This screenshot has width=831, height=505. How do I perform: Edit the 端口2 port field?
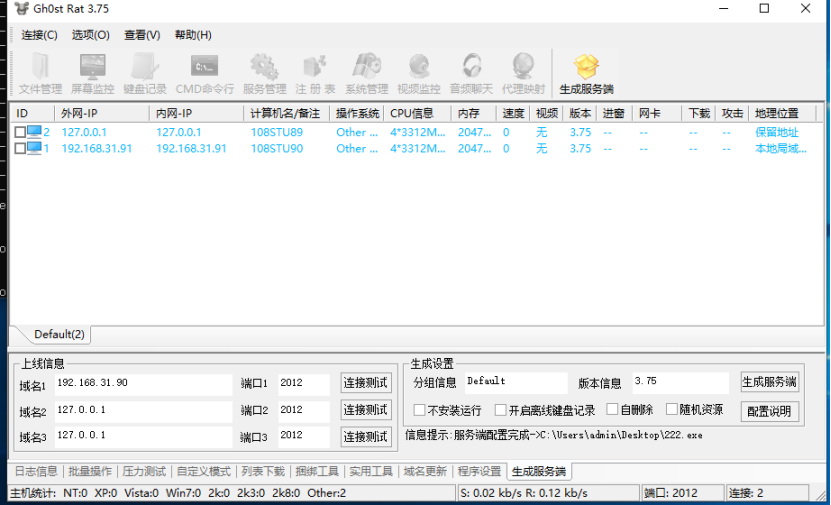(304, 411)
